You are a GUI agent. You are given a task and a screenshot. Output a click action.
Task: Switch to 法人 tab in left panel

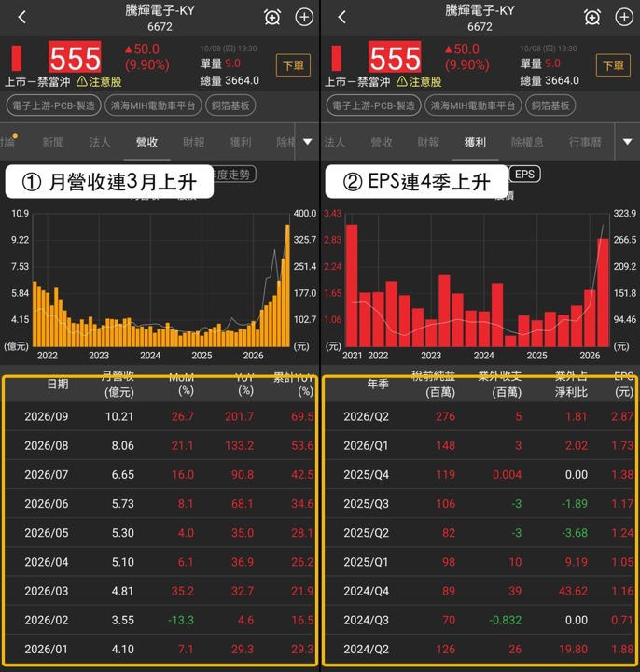point(100,142)
